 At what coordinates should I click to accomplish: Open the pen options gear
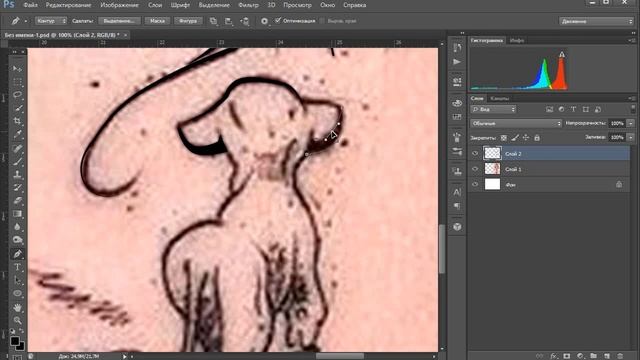pyautogui.click(x=264, y=21)
